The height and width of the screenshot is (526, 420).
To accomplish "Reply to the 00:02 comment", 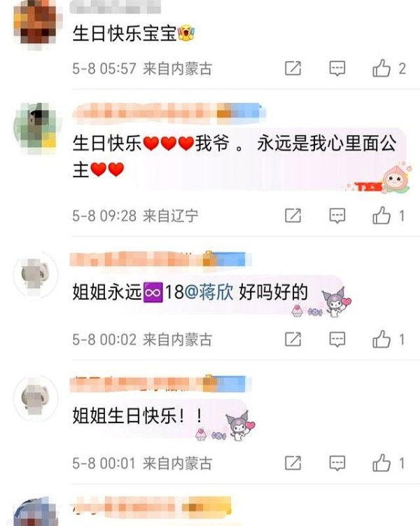I will [337, 339].
